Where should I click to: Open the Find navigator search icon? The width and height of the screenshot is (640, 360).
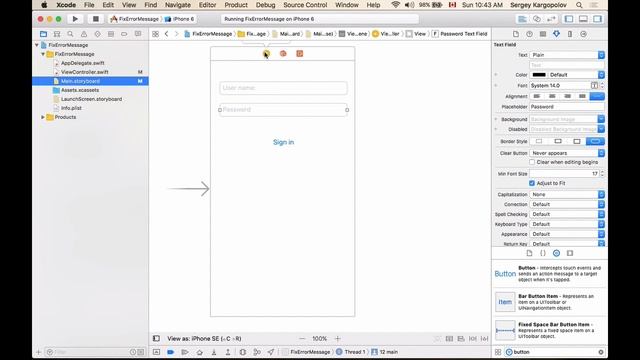pos(70,34)
